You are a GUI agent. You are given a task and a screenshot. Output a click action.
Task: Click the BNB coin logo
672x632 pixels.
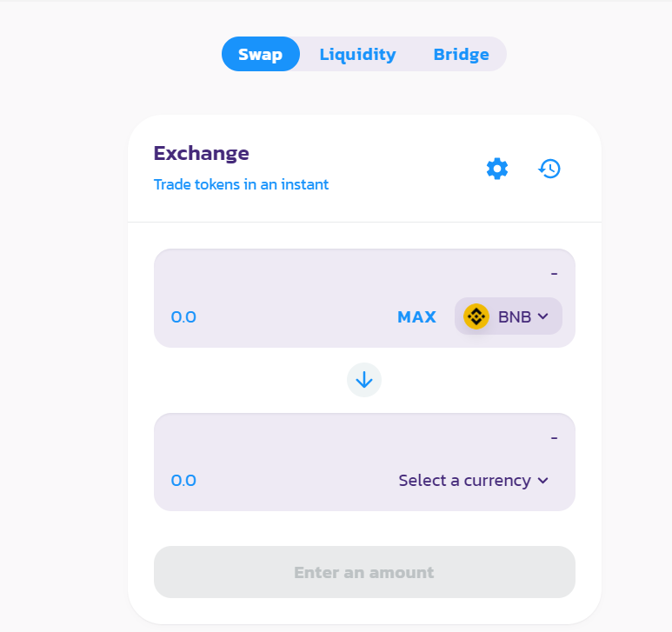click(476, 316)
